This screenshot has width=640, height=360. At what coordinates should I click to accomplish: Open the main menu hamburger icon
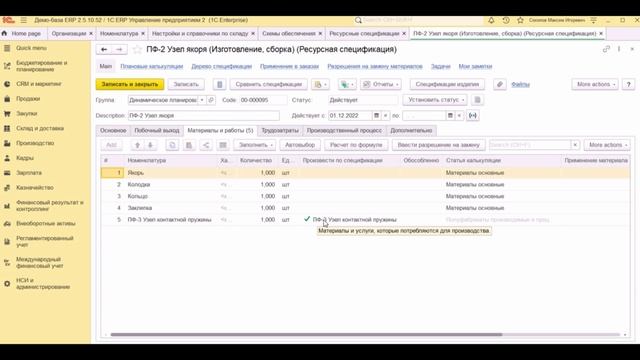[24, 20]
